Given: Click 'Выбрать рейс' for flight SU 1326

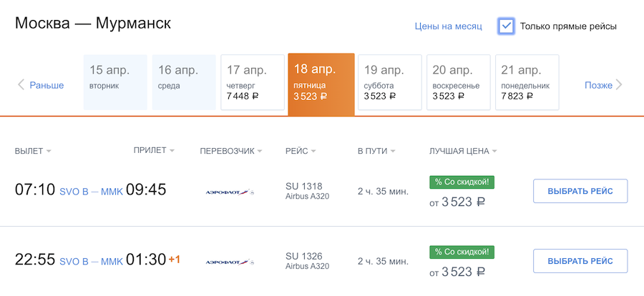Looking at the screenshot, I should (x=580, y=261).
